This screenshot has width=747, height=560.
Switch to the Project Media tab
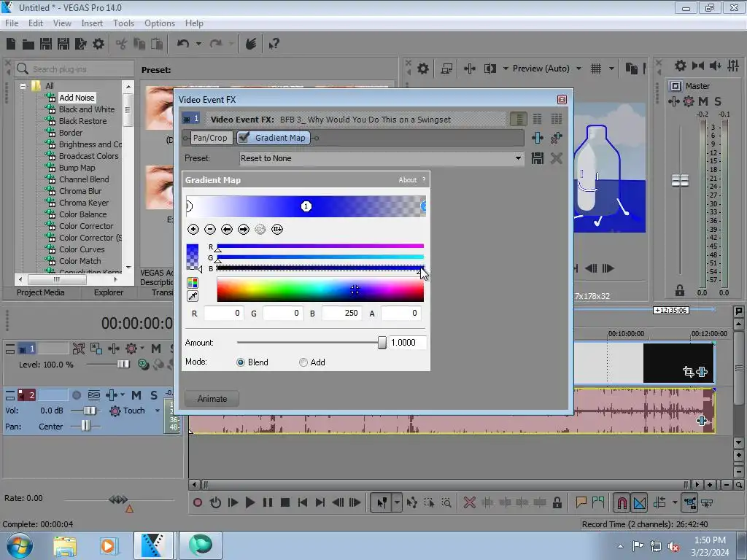tap(41, 292)
